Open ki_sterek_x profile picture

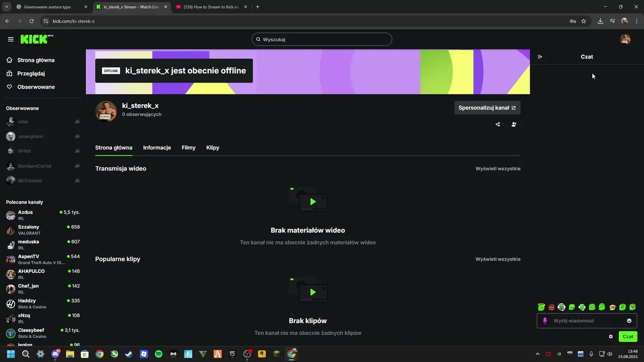coord(106,111)
